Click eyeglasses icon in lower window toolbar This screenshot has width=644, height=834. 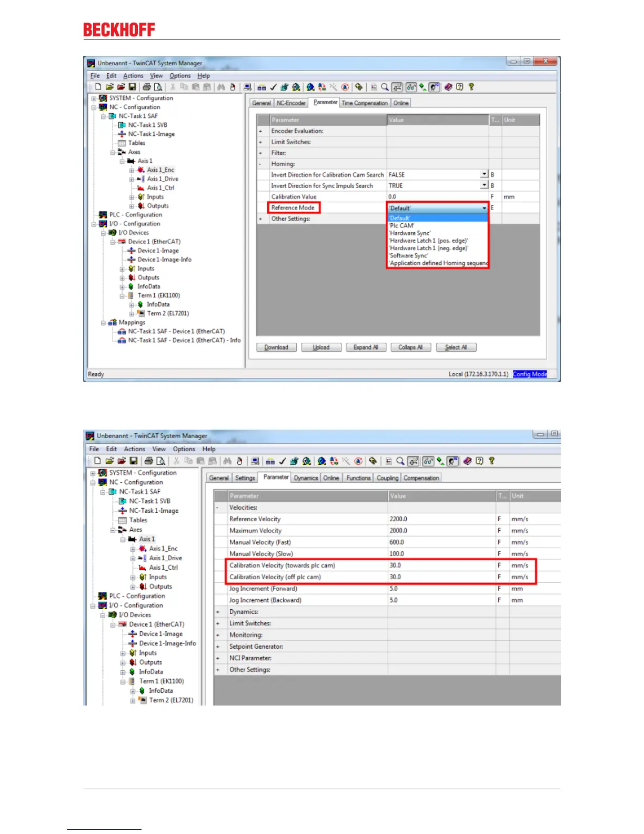click(427, 461)
